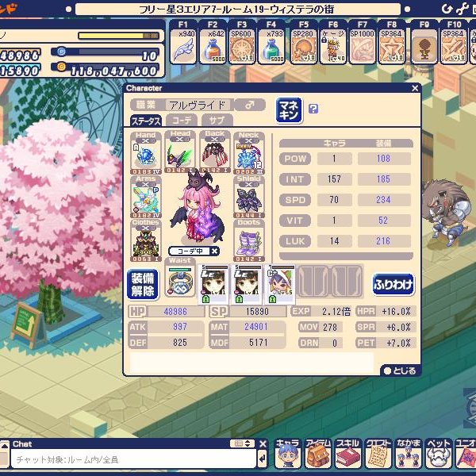Click the 装備解除 unequip button
This screenshot has height=476, width=476.
pos(142,285)
